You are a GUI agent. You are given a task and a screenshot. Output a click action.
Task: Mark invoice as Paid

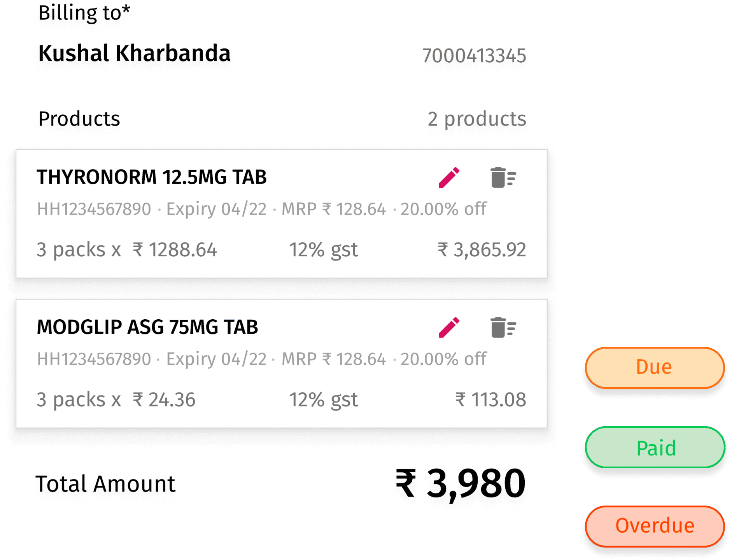[x=655, y=448]
